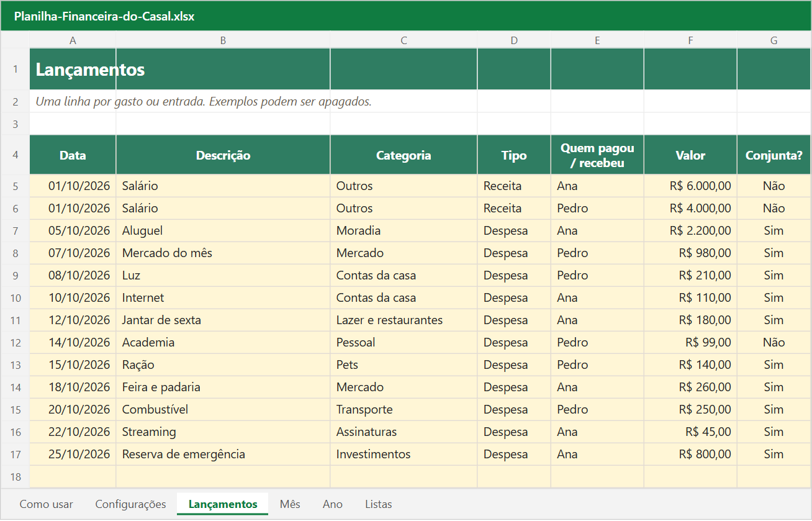Select the R$ 99,00 value cell

(690, 343)
